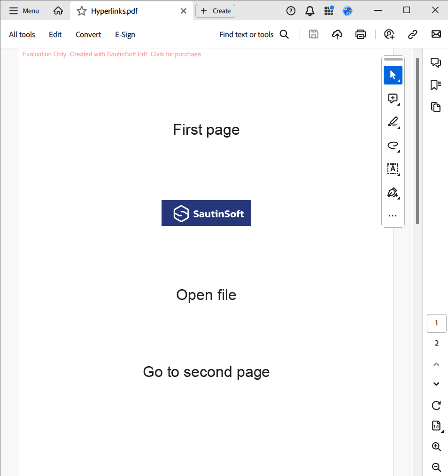Open the Adobe apps grid icon
The image size is (448, 476).
click(x=329, y=11)
